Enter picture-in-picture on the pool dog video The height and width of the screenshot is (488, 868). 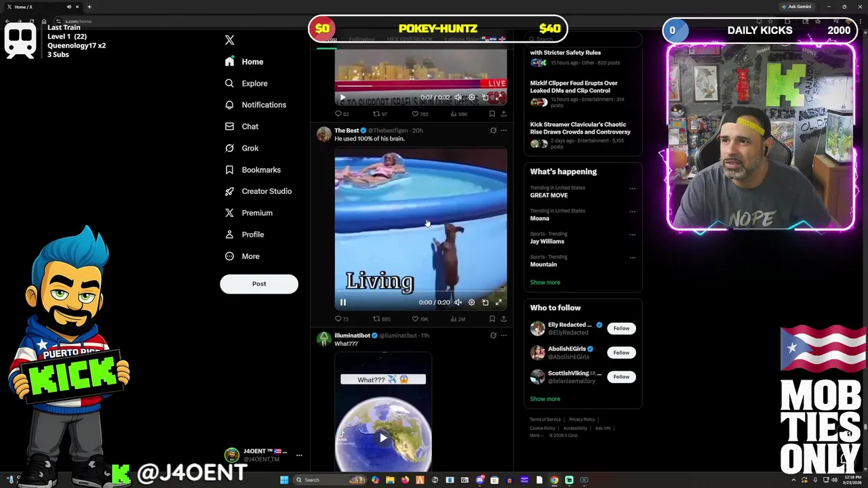[485, 302]
